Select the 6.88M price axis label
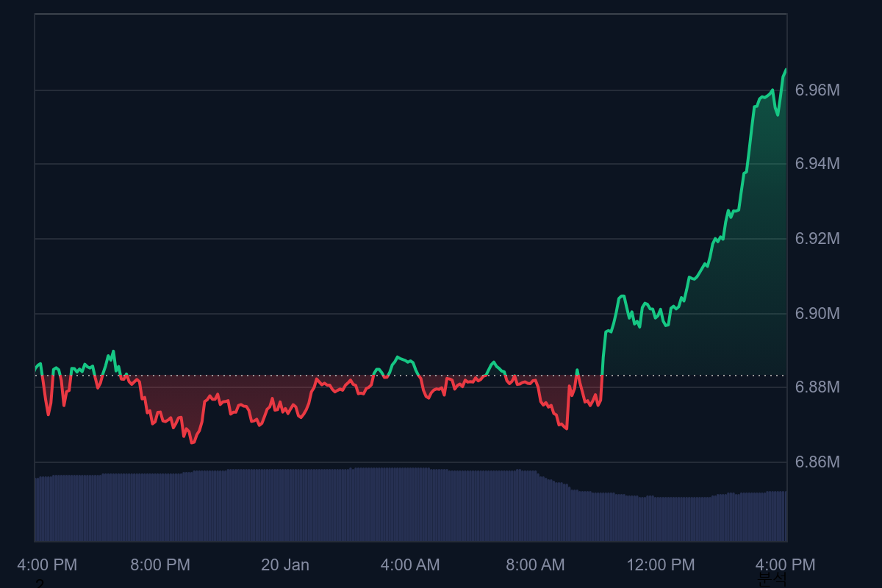882x588 pixels. coord(817,387)
